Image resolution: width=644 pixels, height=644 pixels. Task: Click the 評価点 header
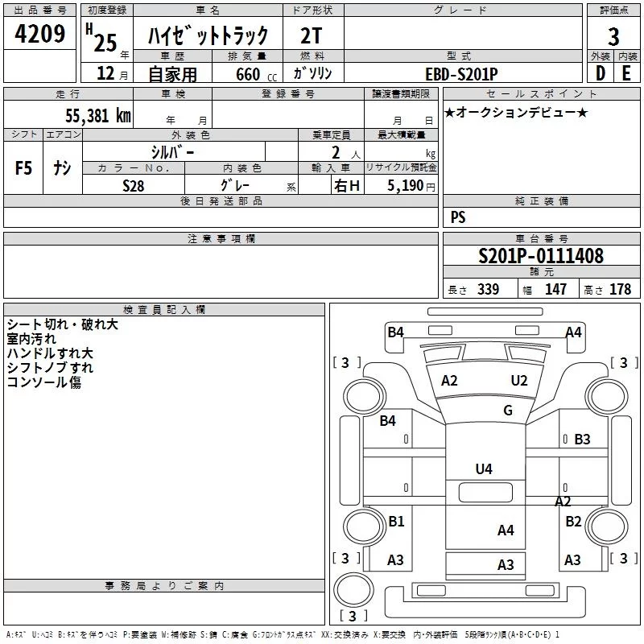pyautogui.click(x=613, y=10)
